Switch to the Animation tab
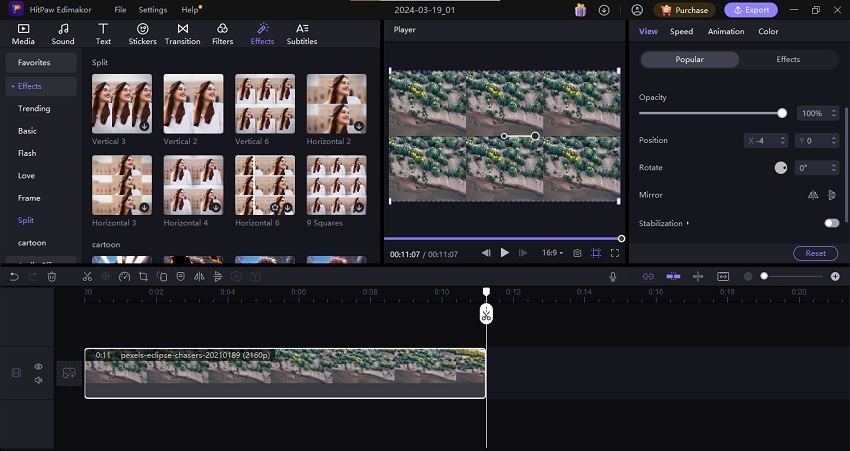Viewport: 850px width, 451px height. (x=725, y=31)
